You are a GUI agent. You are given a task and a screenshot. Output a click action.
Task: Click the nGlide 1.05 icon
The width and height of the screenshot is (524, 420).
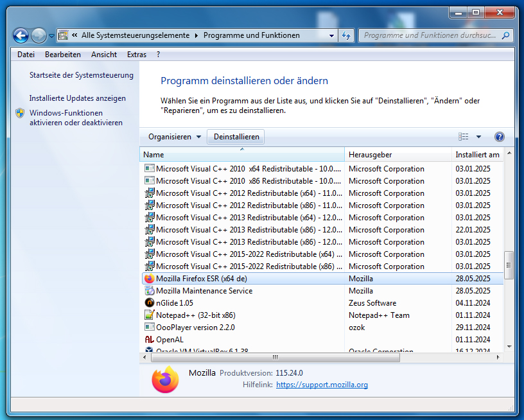pyautogui.click(x=149, y=303)
